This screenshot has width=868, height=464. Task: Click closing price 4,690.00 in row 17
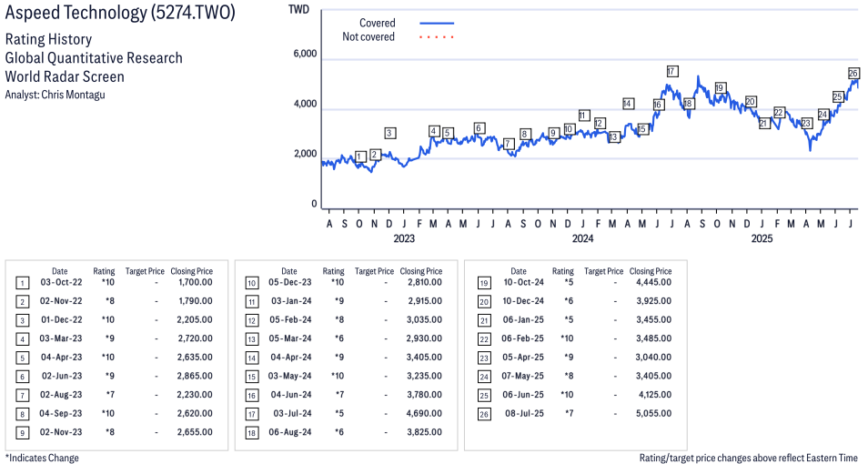click(x=425, y=414)
